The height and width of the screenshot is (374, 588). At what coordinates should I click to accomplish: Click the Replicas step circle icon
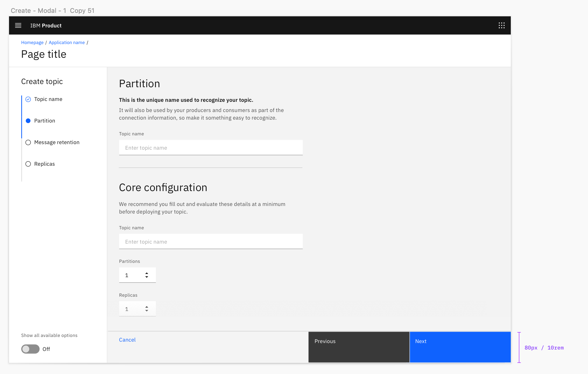point(28,164)
